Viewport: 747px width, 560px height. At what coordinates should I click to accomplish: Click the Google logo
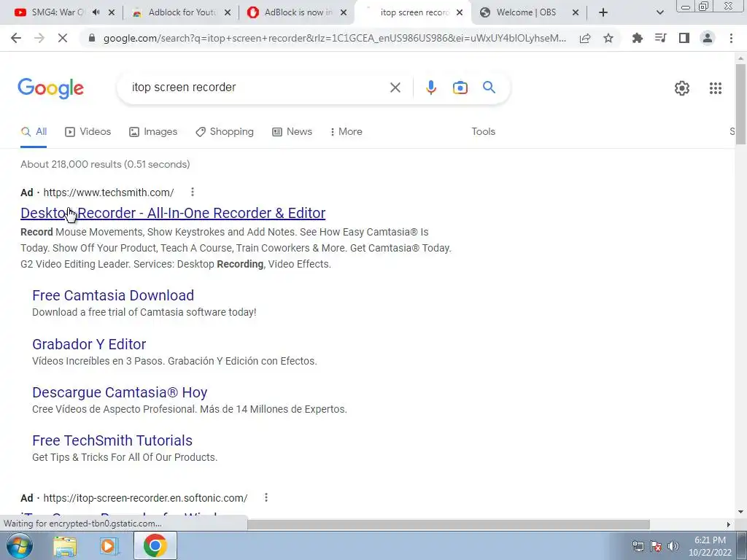(50, 88)
